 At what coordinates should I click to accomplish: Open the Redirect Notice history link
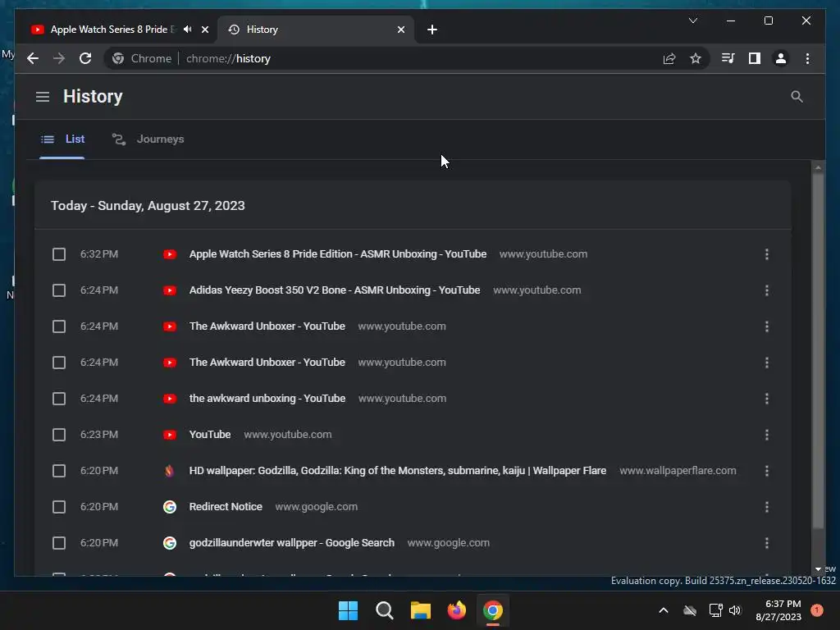[226, 507]
